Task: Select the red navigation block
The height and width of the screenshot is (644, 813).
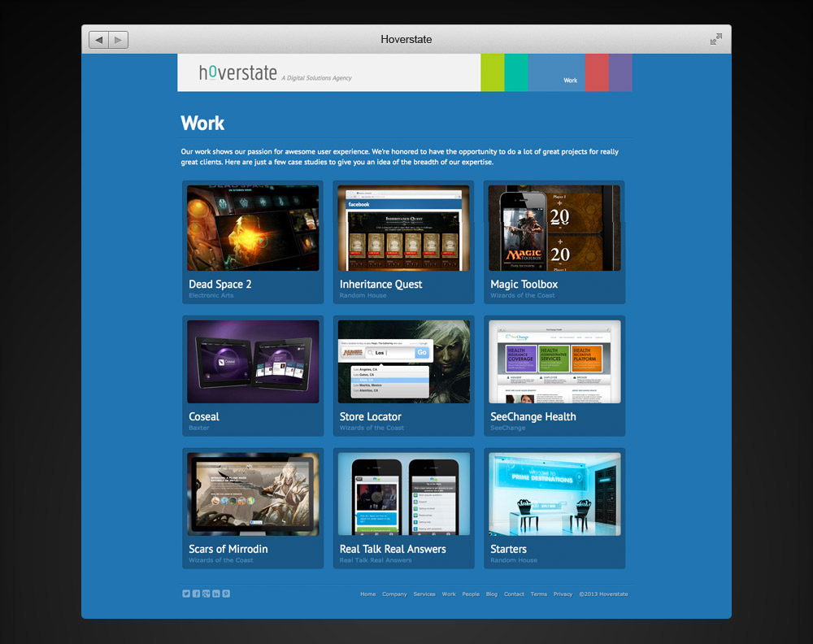Action: click(x=597, y=72)
